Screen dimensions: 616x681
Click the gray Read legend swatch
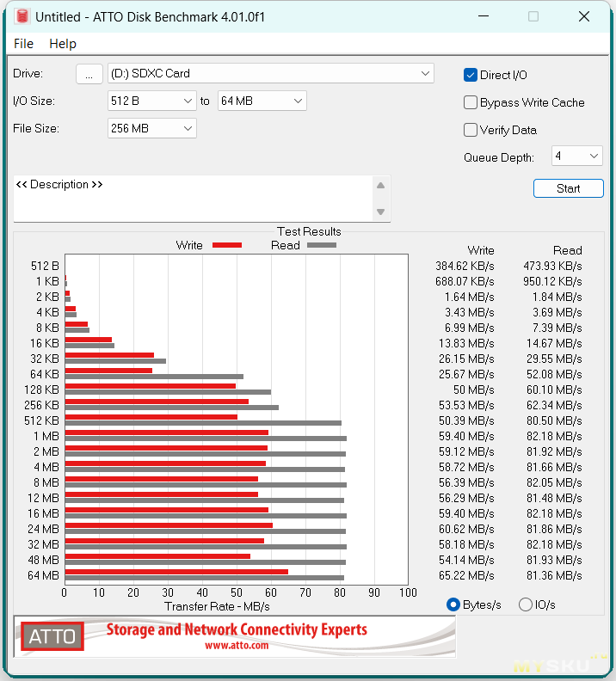[322, 245]
